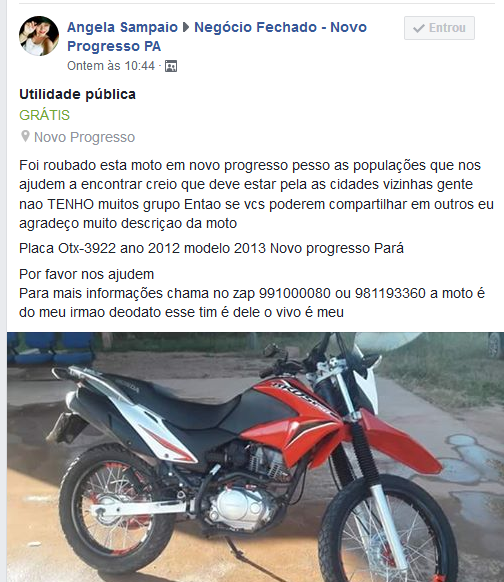Click the Angela Sampaio name link
Image resolution: width=504 pixels, height=582 pixels.
click(122, 27)
